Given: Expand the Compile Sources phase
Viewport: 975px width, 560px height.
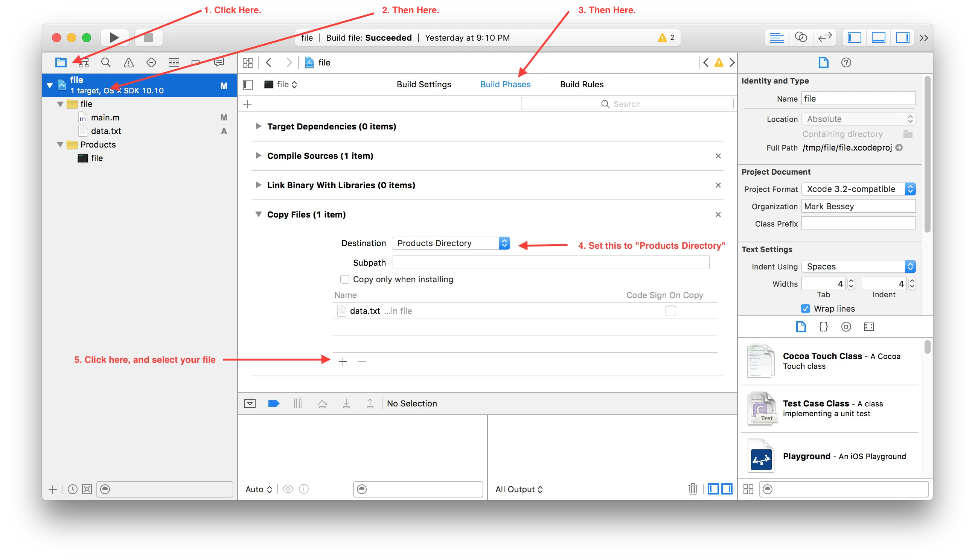Looking at the screenshot, I should (259, 155).
